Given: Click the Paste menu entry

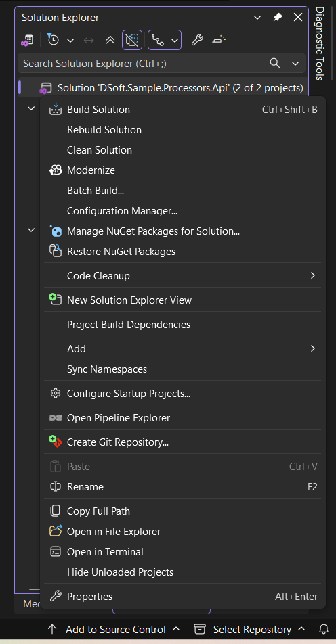Looking at the screenshot, I should click(183, 467).
